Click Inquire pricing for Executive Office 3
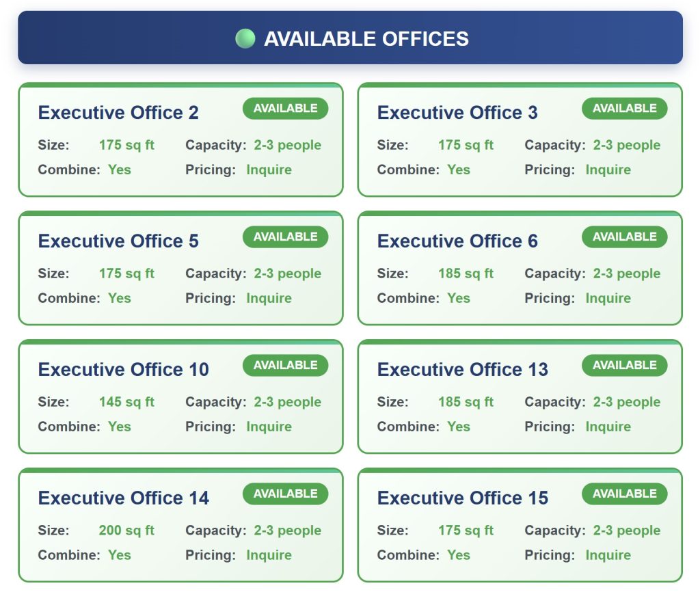700x592 pixels. [608, 170]
